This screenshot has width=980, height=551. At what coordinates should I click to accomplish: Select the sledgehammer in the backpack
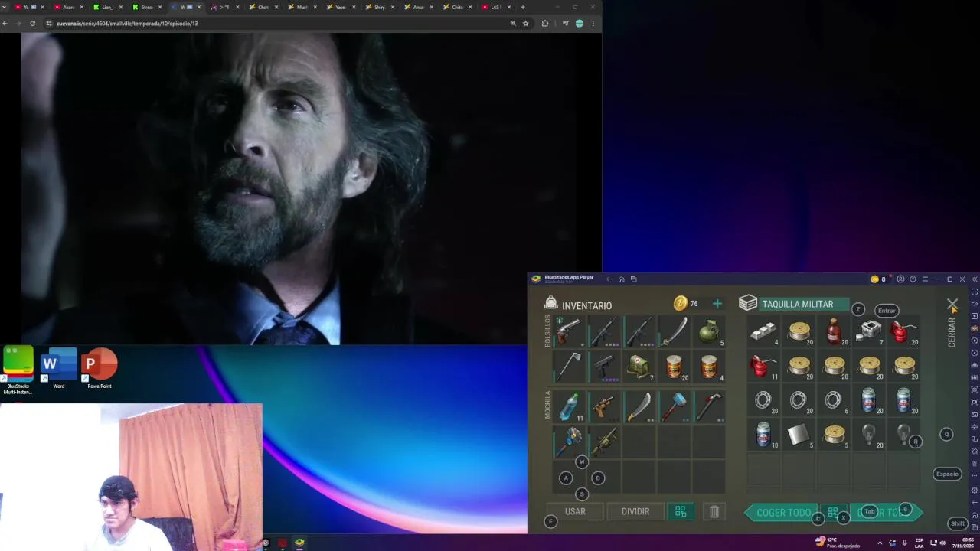(674, 406)
